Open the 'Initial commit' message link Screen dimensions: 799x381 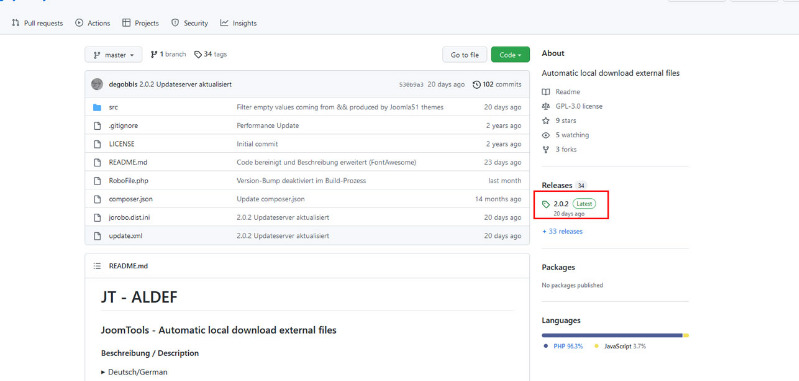click(x=257, y=144)
